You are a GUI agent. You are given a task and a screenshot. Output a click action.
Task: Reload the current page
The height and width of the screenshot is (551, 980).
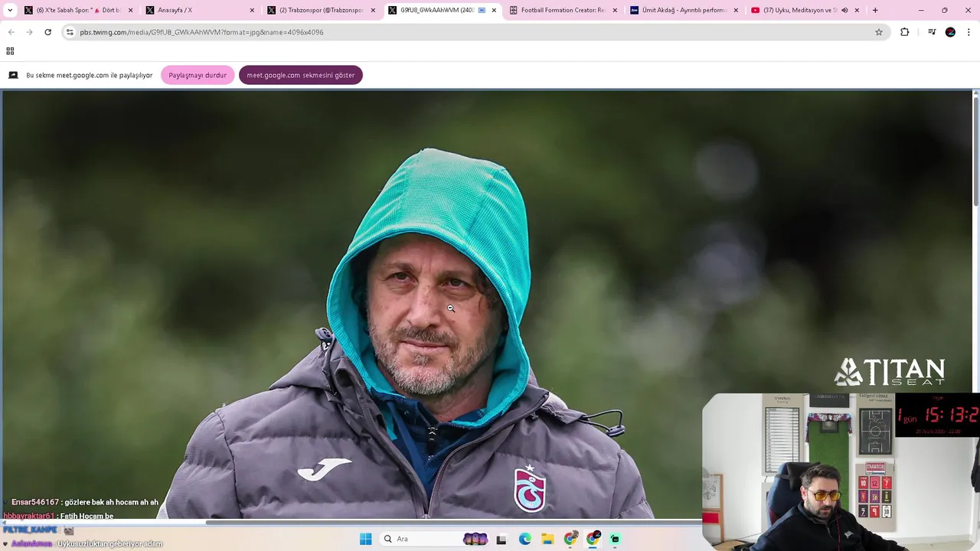point(47,32)
